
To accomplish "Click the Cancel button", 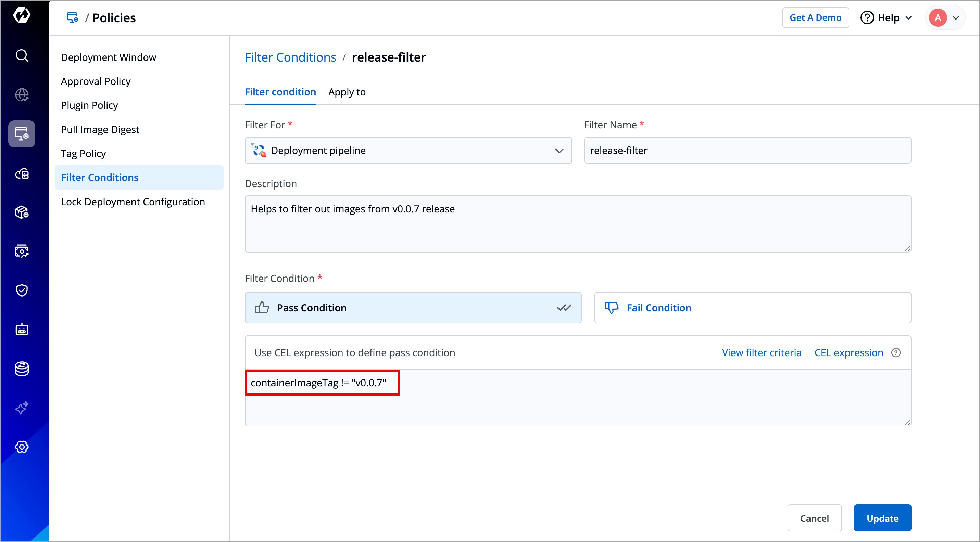I will click(x=814, y=518).
